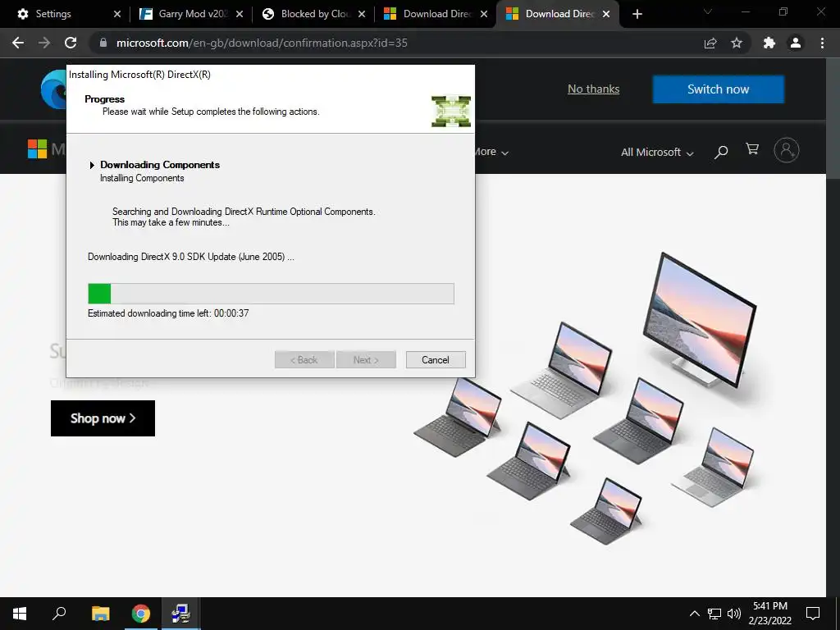Image resolution: width=840 pixels, height=630 pixels.
Task: Click the 'Installing Components' step text
Action: (x=142, y=178)
